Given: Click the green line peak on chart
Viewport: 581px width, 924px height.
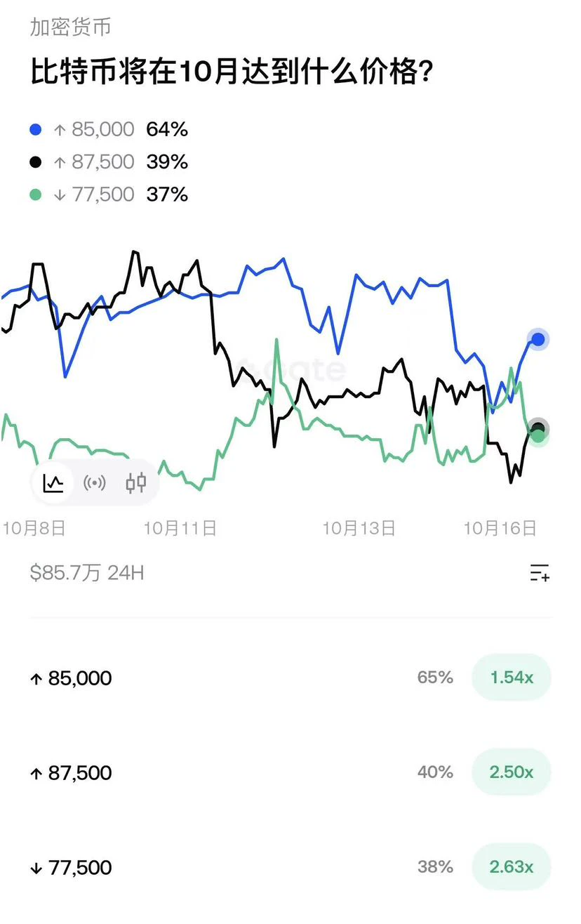Looking at the screenshot, I should 276,341.
